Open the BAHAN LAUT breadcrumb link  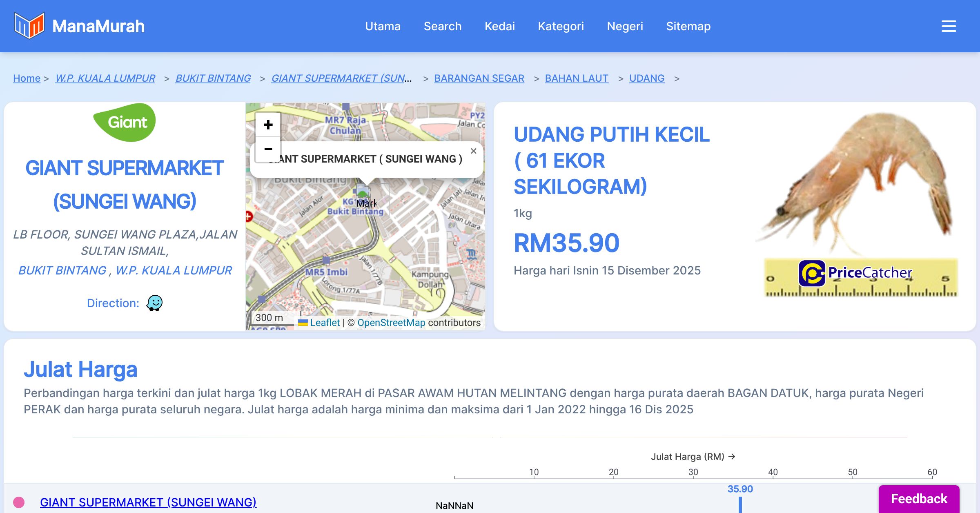[576, 78]
